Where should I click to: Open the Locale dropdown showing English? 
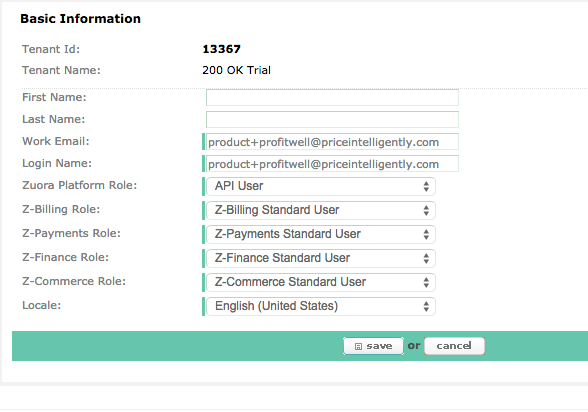tap(321, 306)
